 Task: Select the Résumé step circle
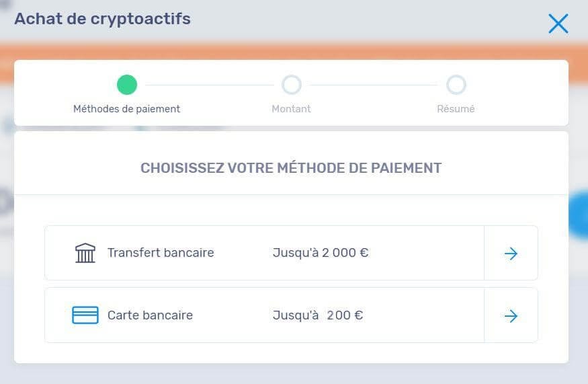(x=456, y=85)
